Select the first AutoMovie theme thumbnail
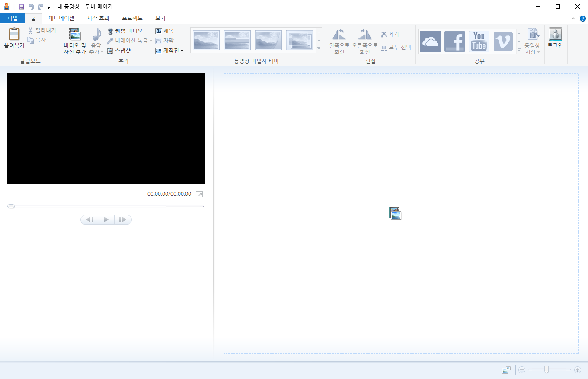This screenshot has width=588, height=379. (206, 40)
